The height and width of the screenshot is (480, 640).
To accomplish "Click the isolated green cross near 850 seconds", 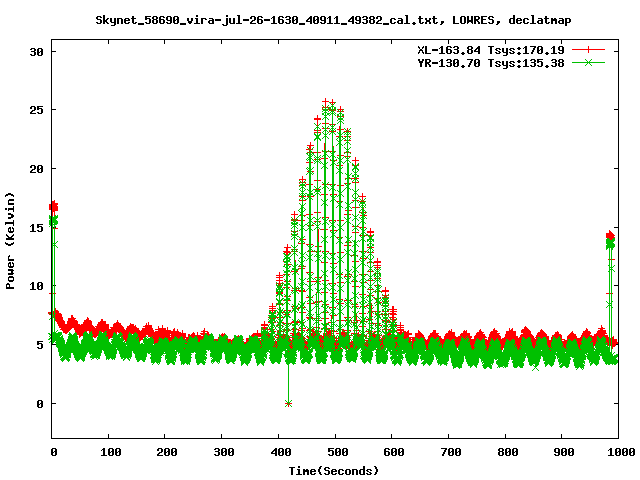I will (x=536, y=368).
